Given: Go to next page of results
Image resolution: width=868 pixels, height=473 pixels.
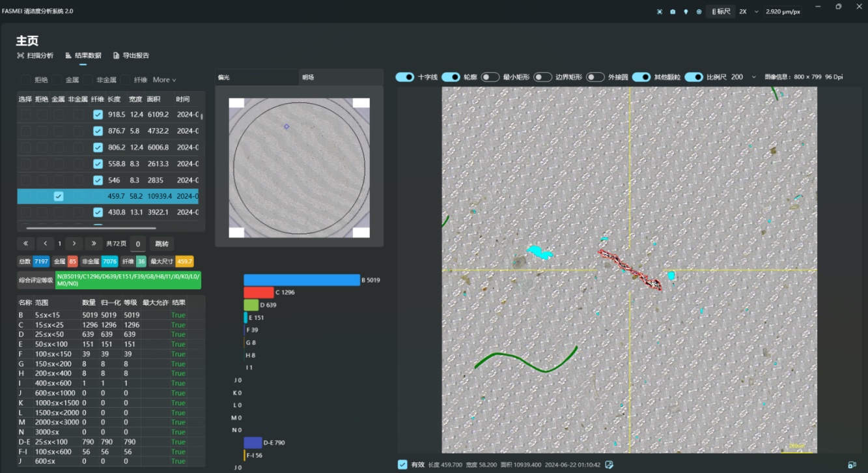Looking at the screenshot, I should tap(75, 244).
